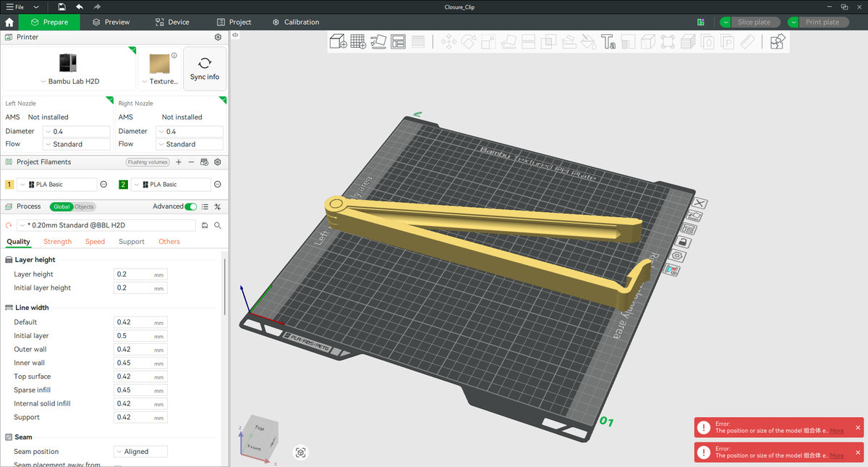Open Project Filaments settings gear
The height and width of the screenshot is (467, 868).
(x=218, y=162)
